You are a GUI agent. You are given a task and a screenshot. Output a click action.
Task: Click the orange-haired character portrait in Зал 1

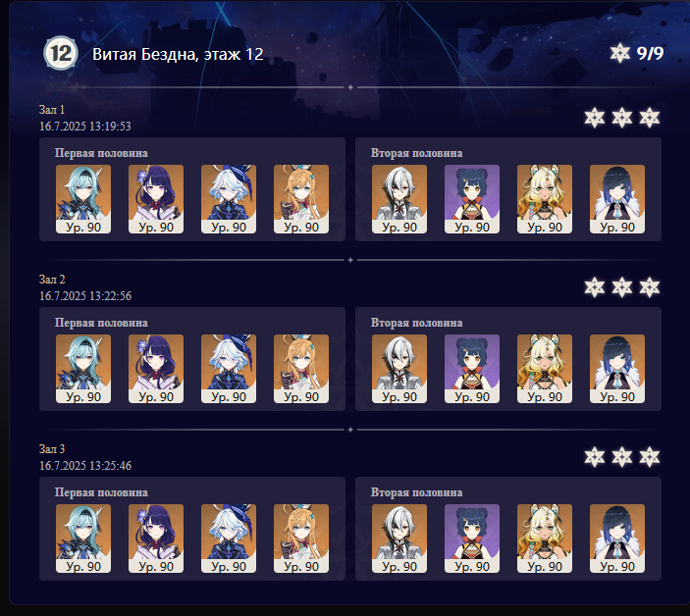(x=301, y=199)
